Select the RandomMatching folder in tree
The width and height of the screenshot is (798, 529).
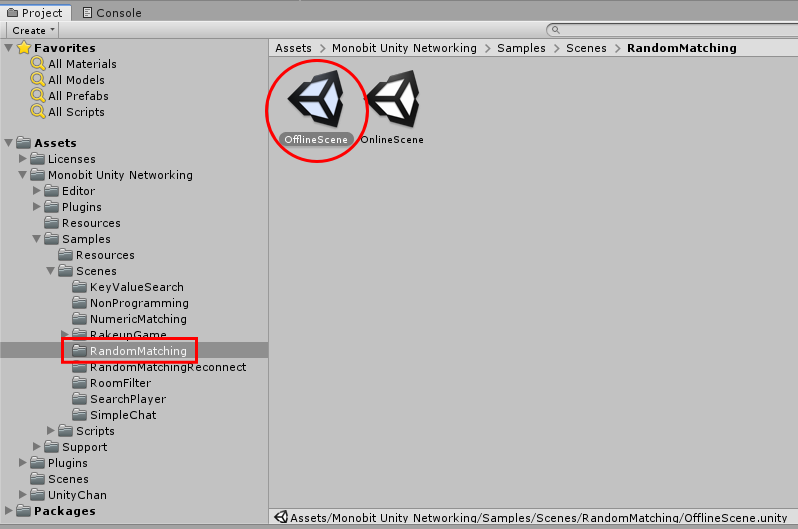point(129,351)
